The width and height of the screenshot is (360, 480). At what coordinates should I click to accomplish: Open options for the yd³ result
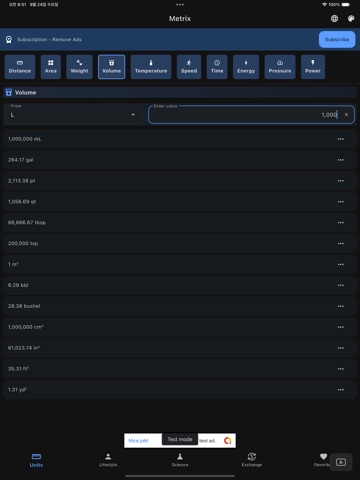341,390
